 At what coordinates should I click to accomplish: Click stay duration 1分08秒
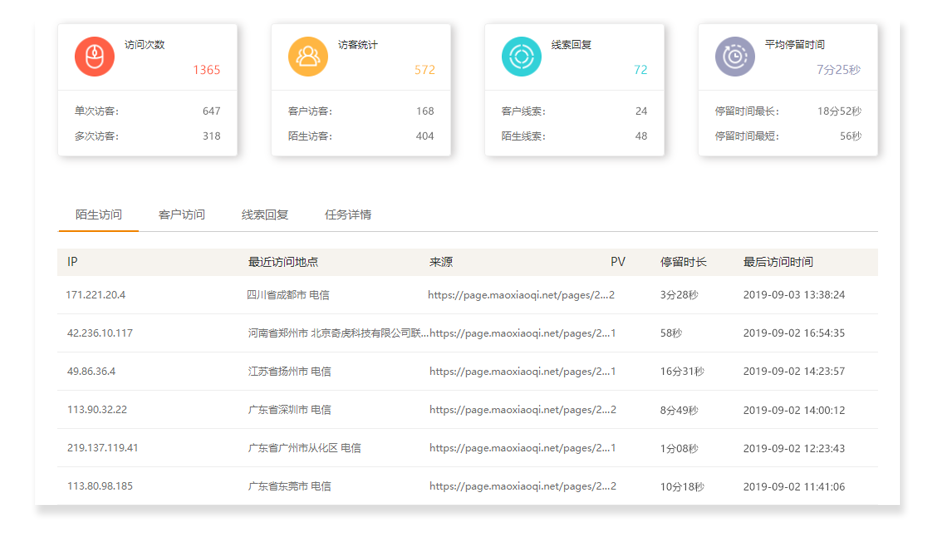(x=679, y=448)
